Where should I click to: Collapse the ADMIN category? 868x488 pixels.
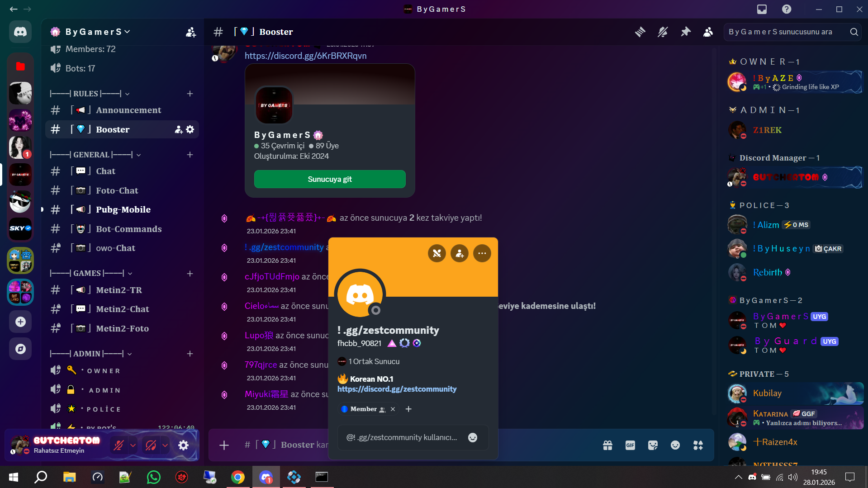[x=91, y=354]
